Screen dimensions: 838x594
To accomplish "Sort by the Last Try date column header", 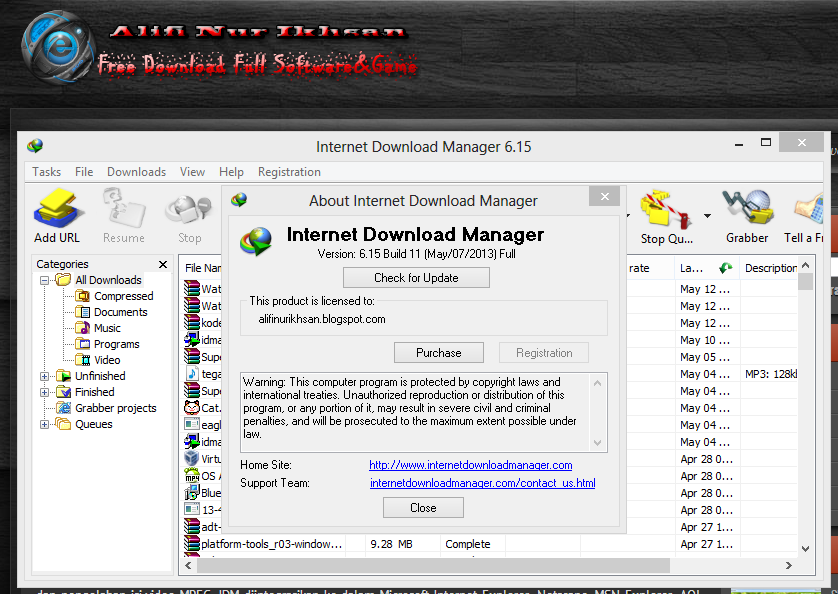I will coord(707,268).
